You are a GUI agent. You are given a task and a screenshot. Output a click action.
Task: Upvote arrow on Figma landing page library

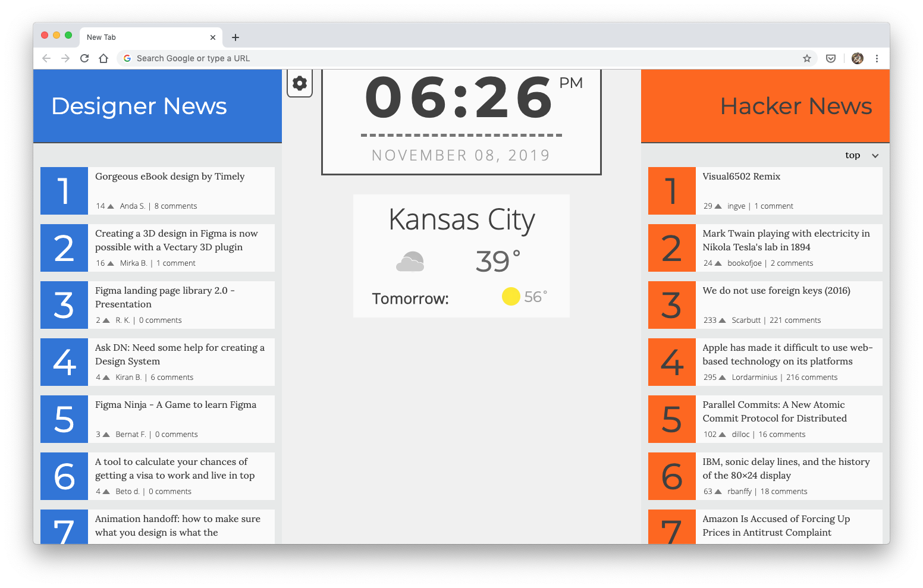tap(106, 320)
